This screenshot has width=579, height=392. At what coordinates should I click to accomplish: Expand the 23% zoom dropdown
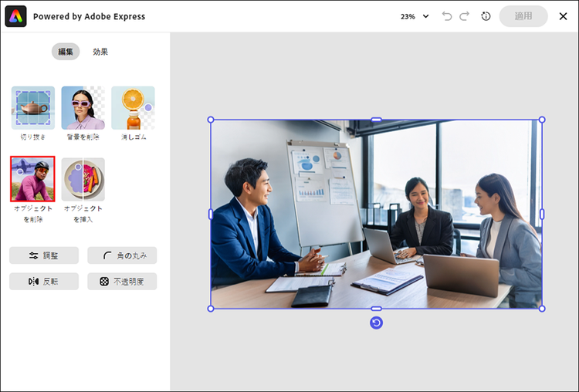pos(415,16)
